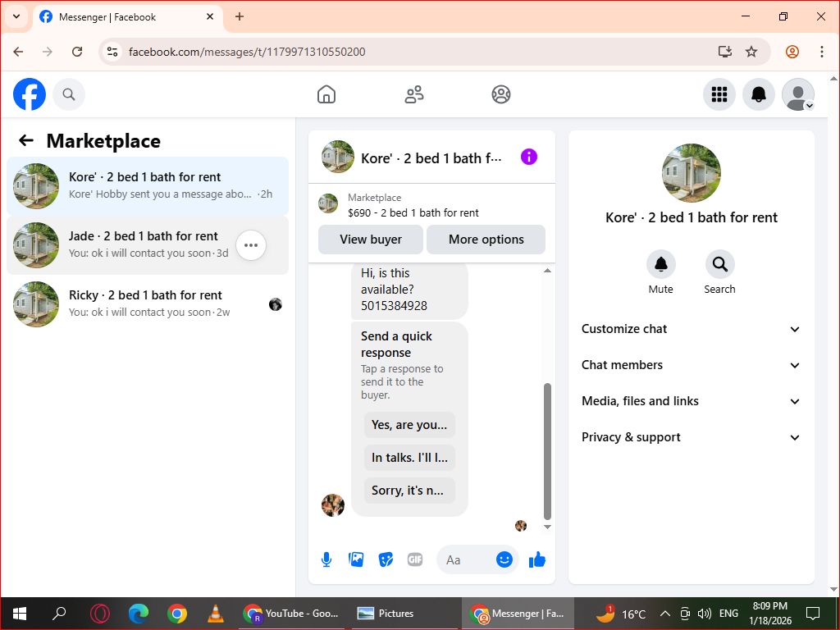This screenshot has height=630, width=840.
Task: Choose a sticker with the sticker icon
Action: [x=386, y=559]
